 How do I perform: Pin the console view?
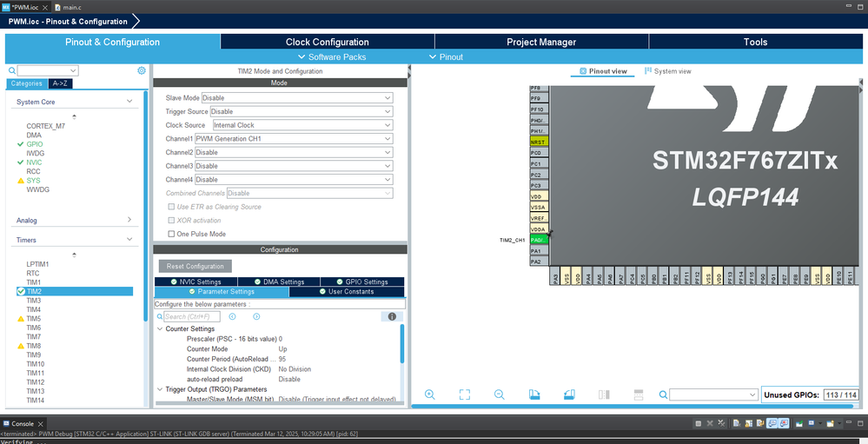click(x=798, y=423)
